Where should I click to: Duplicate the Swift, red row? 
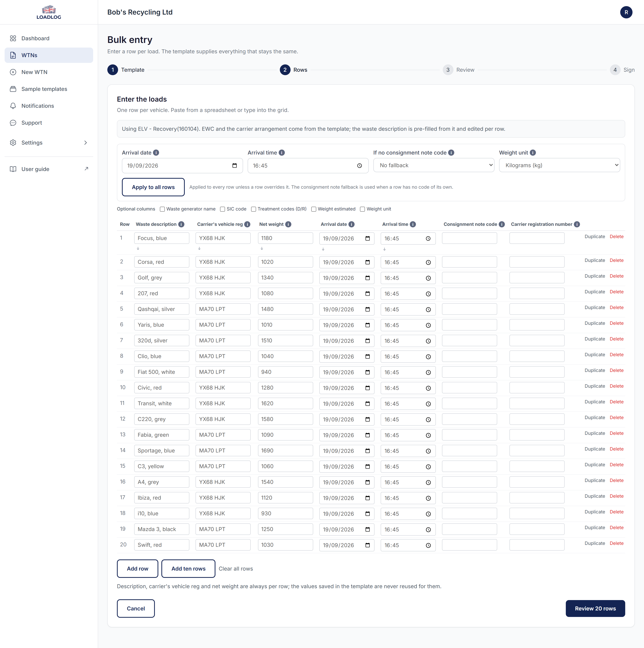point(594,543)
